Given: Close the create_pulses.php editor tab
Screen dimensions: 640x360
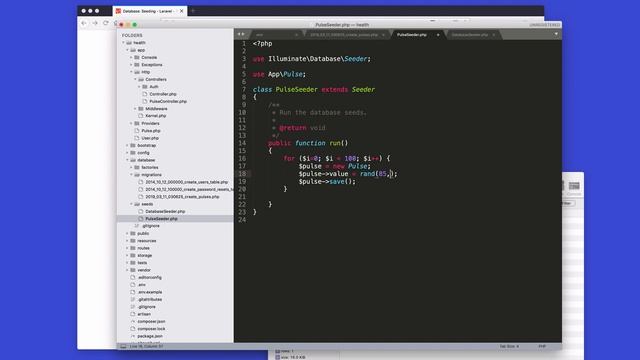Looking at the screenshot, I should tap(383, 35).
